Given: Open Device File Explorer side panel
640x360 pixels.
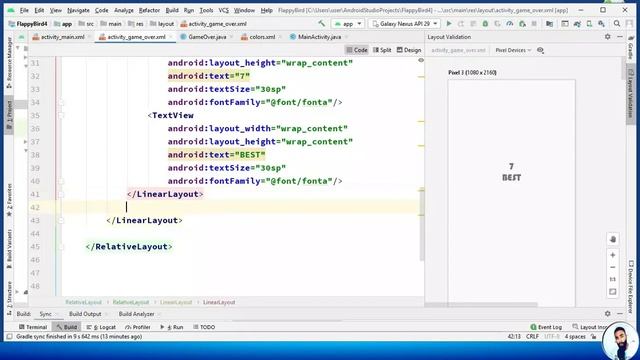Looking at the screenshot, I should point(631,287).
